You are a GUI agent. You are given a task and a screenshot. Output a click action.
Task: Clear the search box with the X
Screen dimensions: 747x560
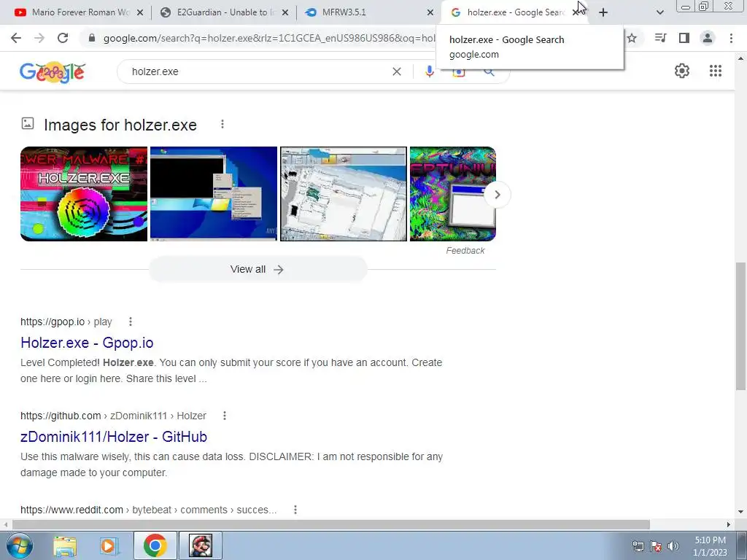[396, 71]
